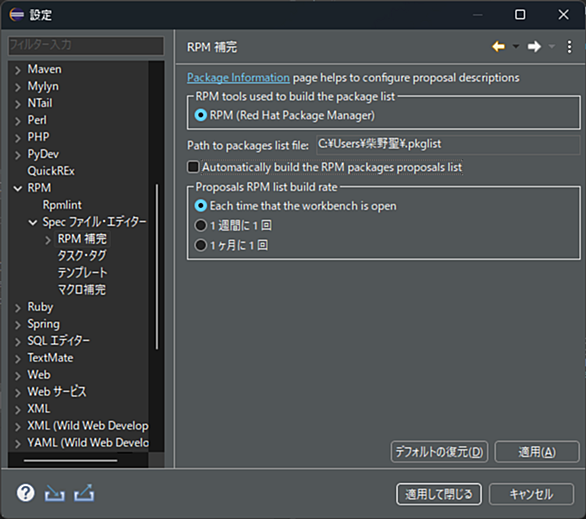Select マクロ補完 in the tree
The image size is (586, 519).
82,290
